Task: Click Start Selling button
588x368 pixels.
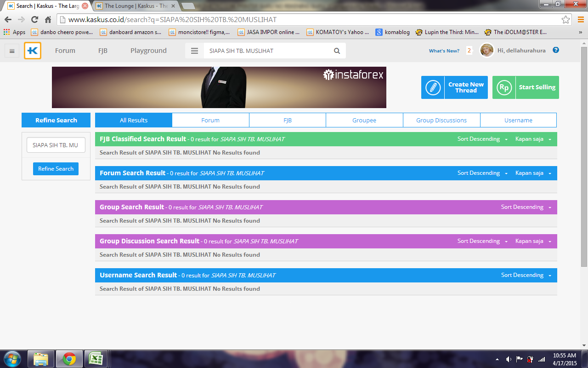Action: [x=526, y=87]
